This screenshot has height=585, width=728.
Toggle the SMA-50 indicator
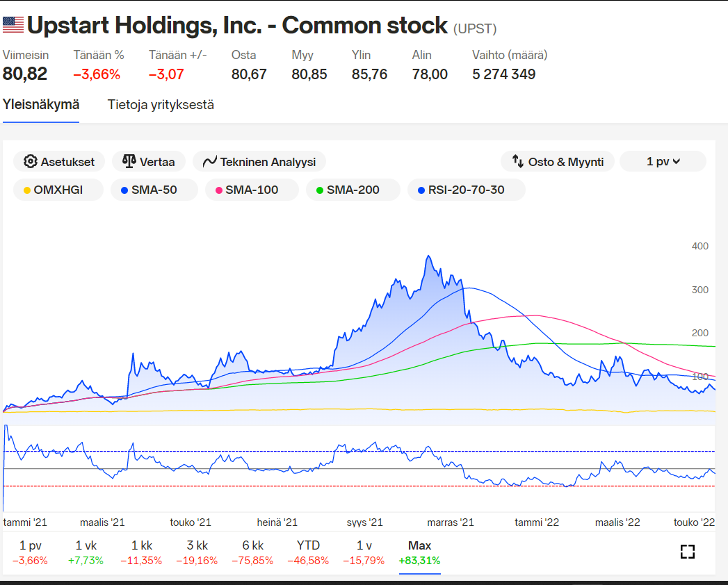tap(154, 190)
